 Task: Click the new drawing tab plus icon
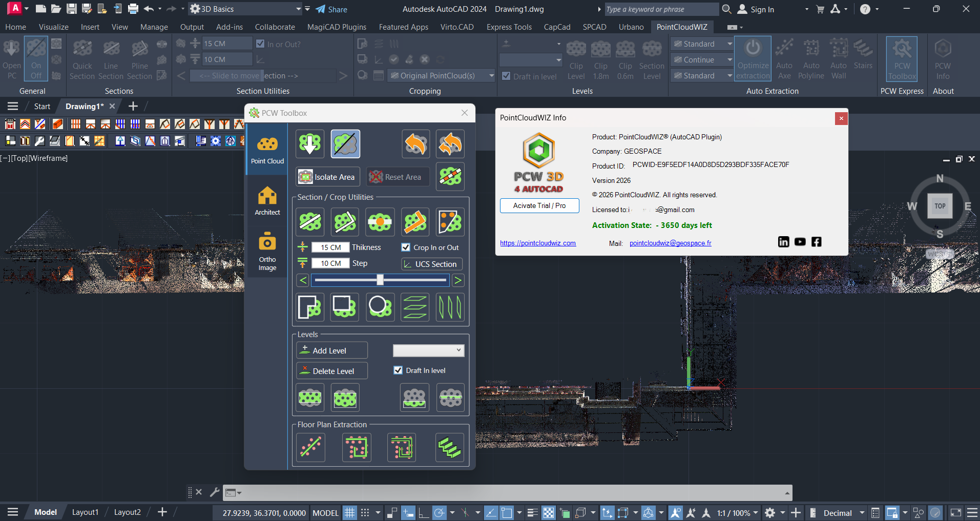(x=133, y=106)
